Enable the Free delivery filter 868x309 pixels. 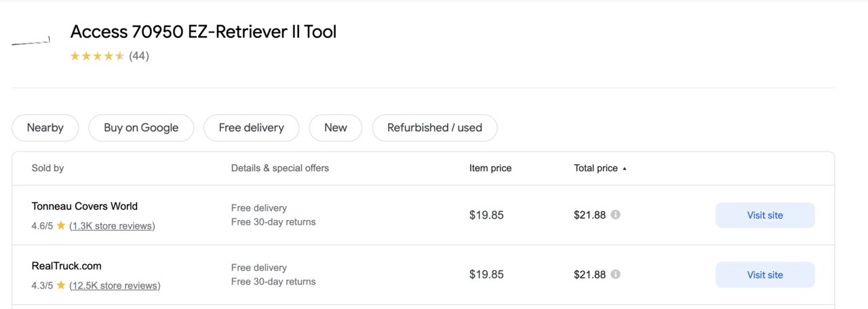(252, 128)
